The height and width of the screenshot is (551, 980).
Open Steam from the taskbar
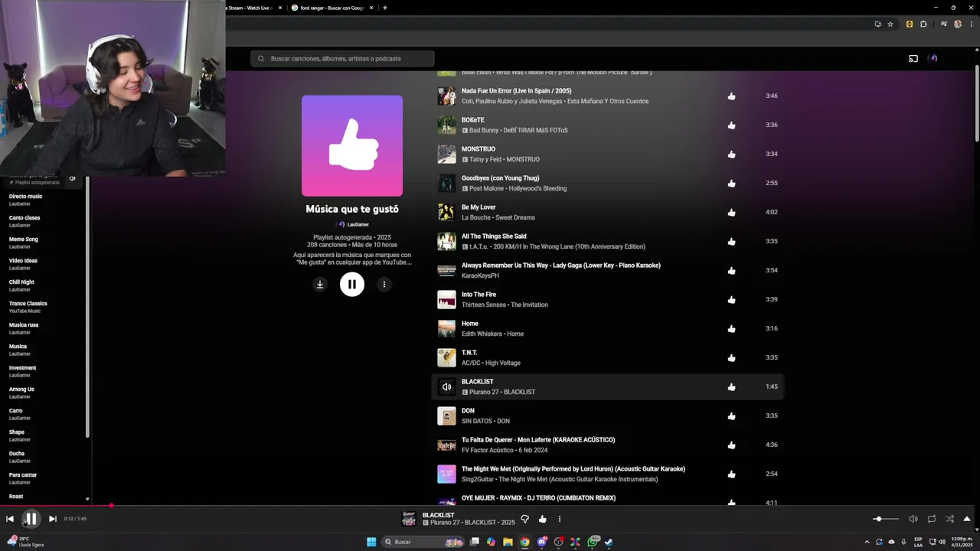pos(609,542)
